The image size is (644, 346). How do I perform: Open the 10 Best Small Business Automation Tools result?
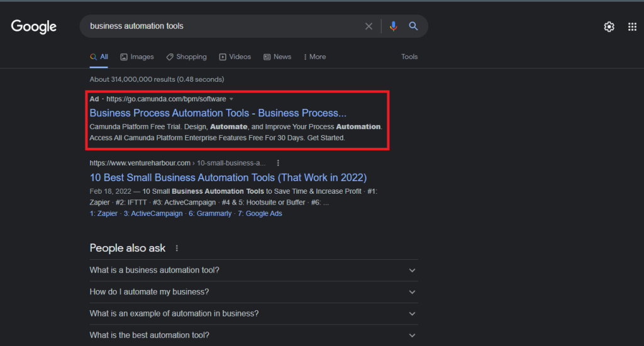pyautogui.click(x=228, y=177)
